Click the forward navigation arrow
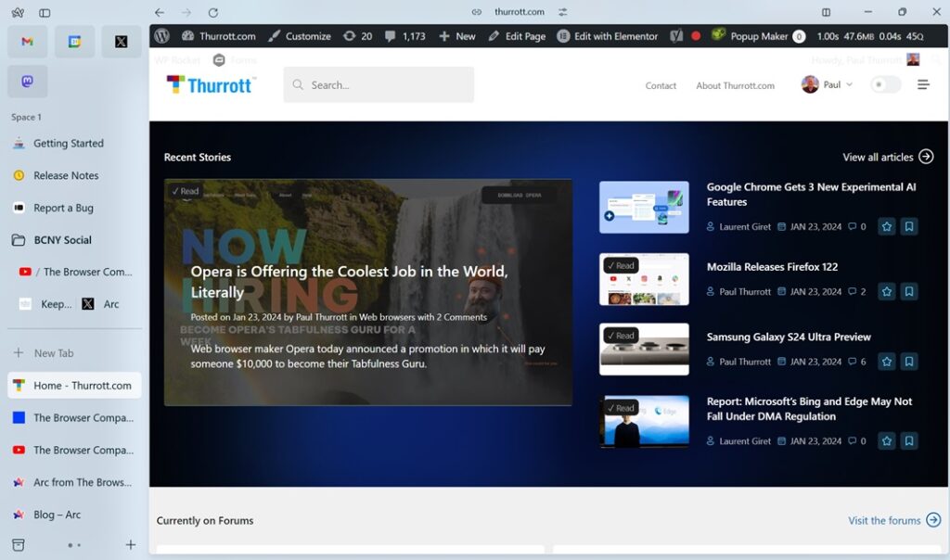The height and width of the screenshot is (560, 950). pyautogui.click(x=186, y=12)
